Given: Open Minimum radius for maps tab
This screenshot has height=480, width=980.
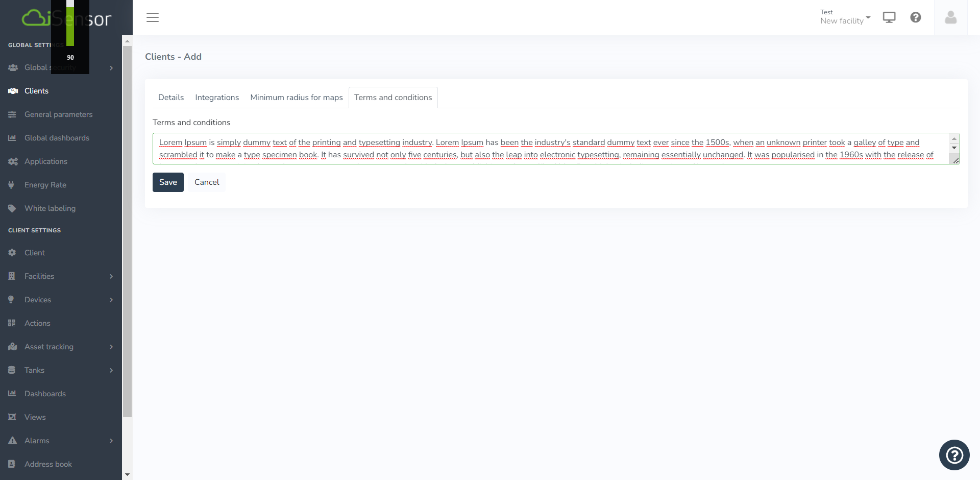Looking at the screenshot, I should (297, 98).
